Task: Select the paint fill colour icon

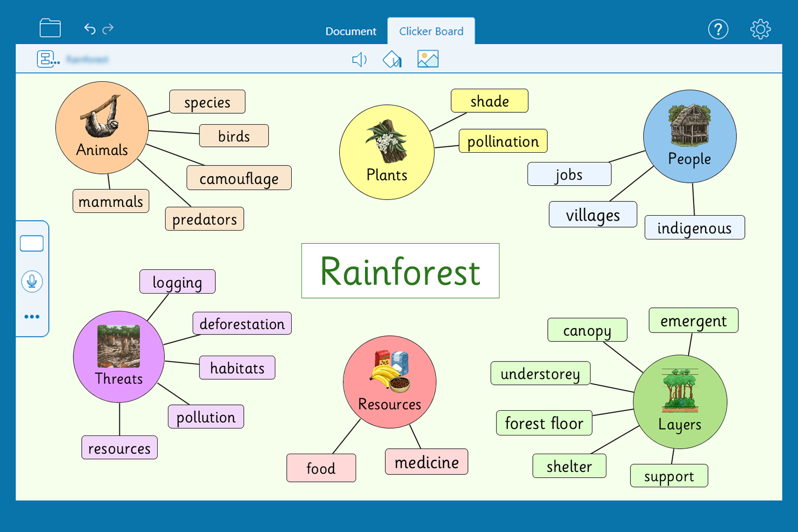Action: pyautogui.click(x=392, y=60)
